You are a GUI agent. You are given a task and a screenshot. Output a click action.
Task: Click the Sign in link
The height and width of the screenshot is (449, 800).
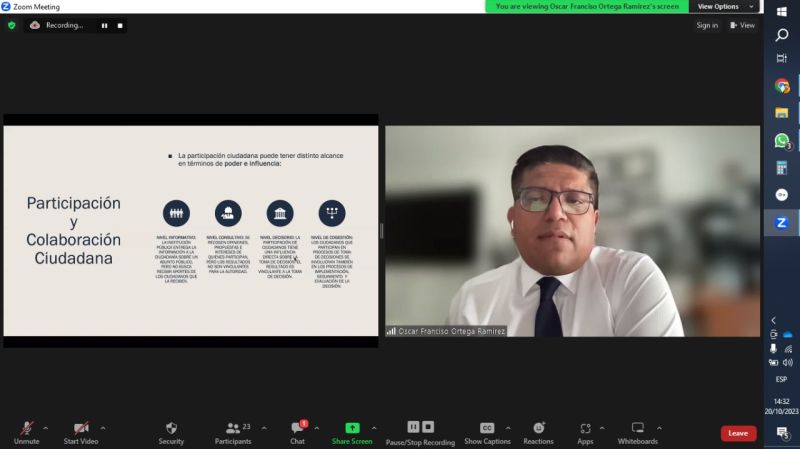tap(707, 25)
